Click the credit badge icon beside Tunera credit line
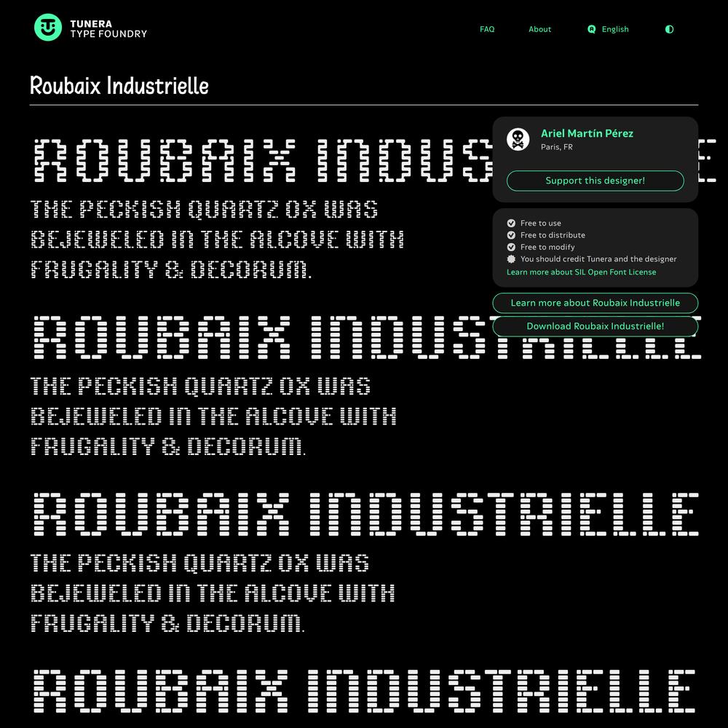 click(511, 259)
